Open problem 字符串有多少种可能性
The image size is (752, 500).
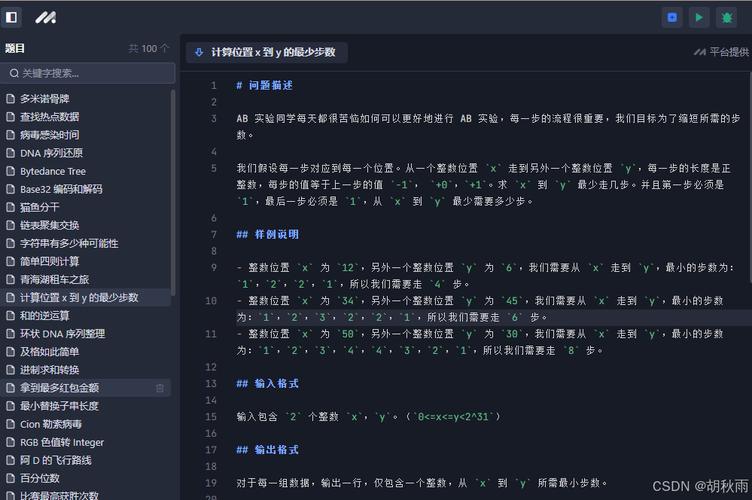pyautogui.click(x=69, y=244)
